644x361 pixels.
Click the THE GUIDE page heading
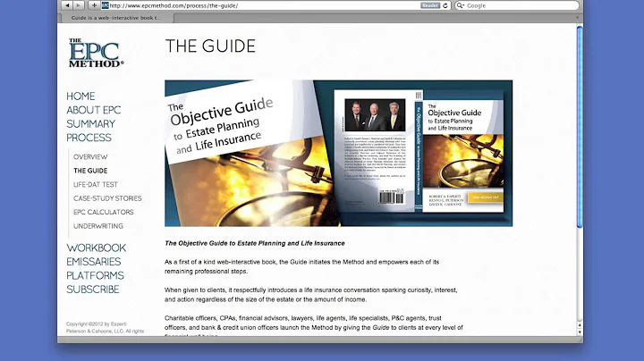(210, 46)
